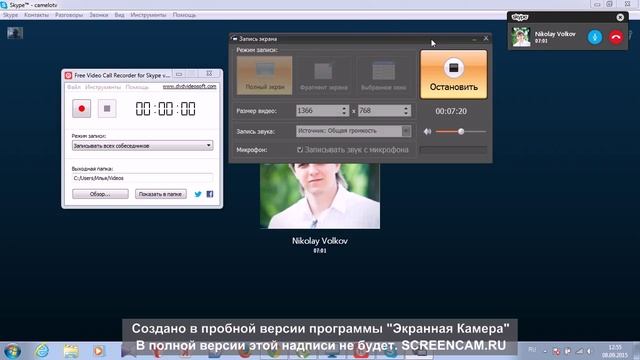Viewport: 640px width, 360px height.
Task: Click the Nikolay Volkov name under photo
Action: tap(320, 241)
